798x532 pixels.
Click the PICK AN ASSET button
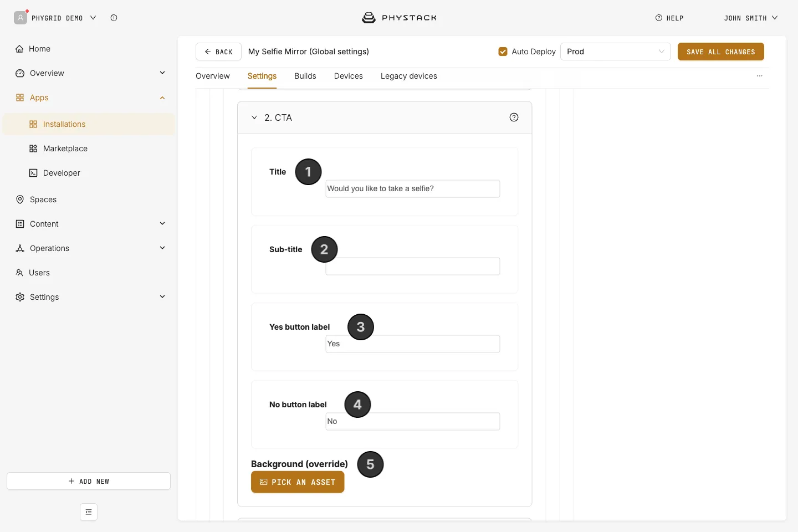[x=298, y=482]
